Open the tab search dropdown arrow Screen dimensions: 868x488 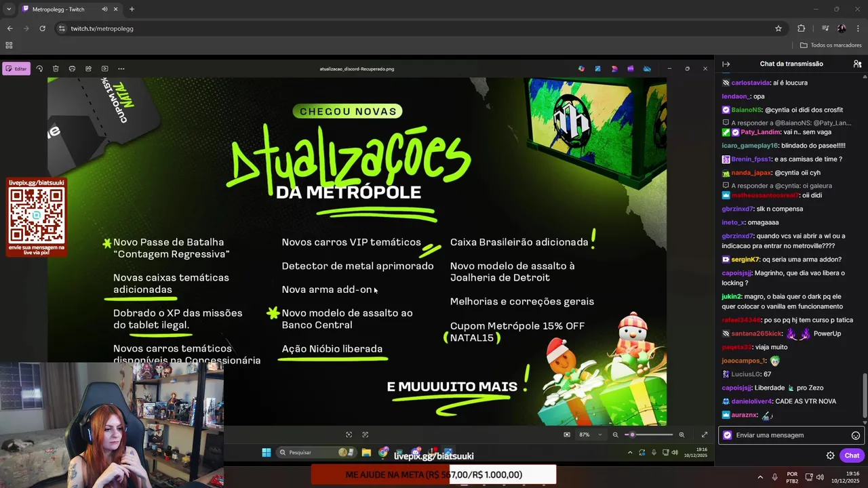(x=8, y=9)
